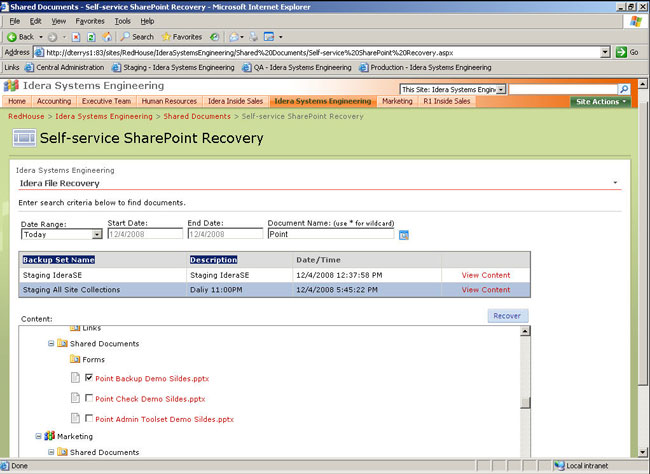
Task: Switch to the Marketing tab
Action: click(x=397, y=101)
